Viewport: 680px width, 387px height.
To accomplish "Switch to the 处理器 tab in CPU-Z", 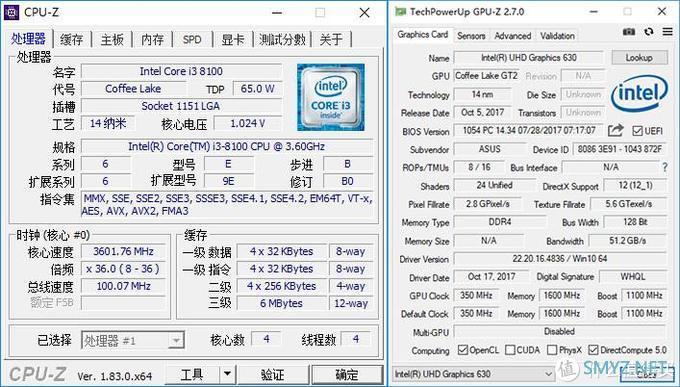I will coord(29,39).
